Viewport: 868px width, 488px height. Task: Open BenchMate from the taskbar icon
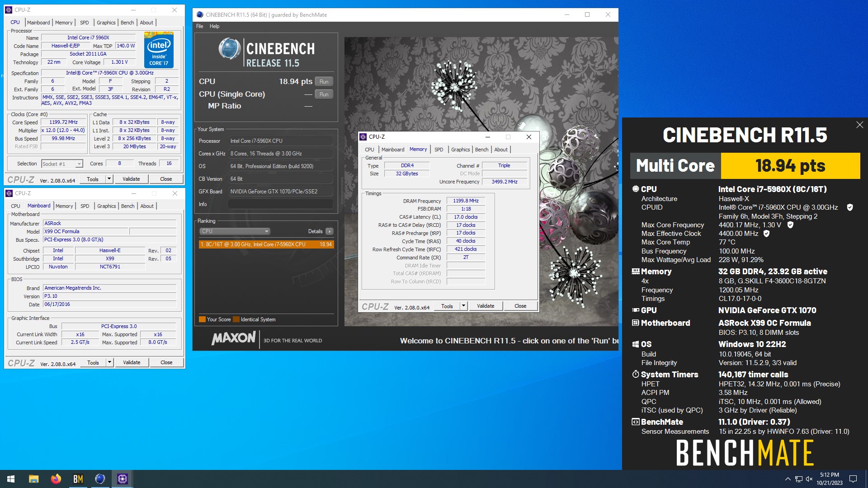pyautogui.click(x=78, y=479)
